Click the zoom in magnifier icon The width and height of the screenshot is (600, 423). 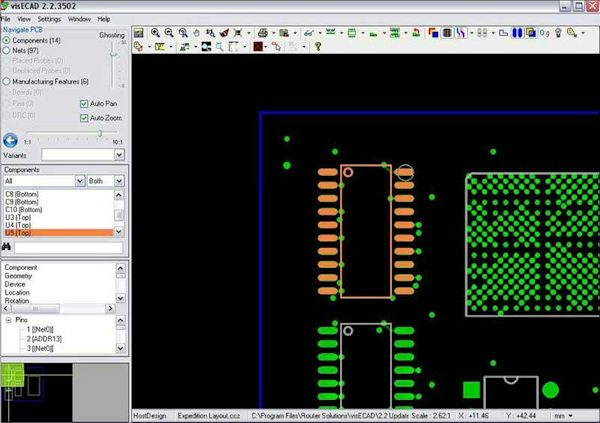click(x=155, y=33)
